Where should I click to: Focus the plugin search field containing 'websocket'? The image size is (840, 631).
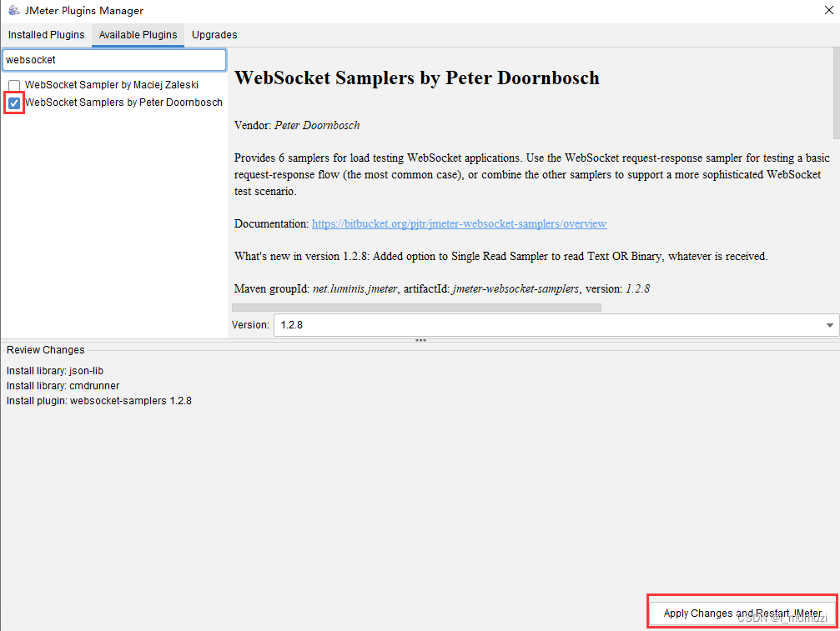tap(114, 60)
